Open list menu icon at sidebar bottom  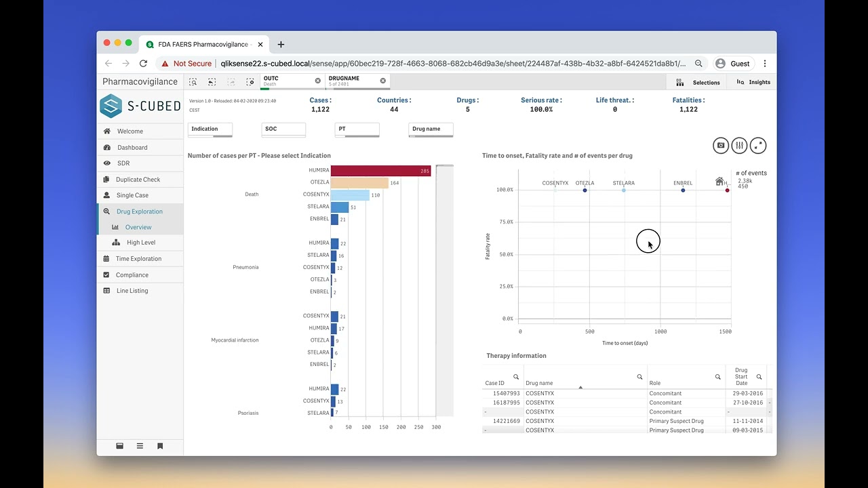(x=140, y=446)
